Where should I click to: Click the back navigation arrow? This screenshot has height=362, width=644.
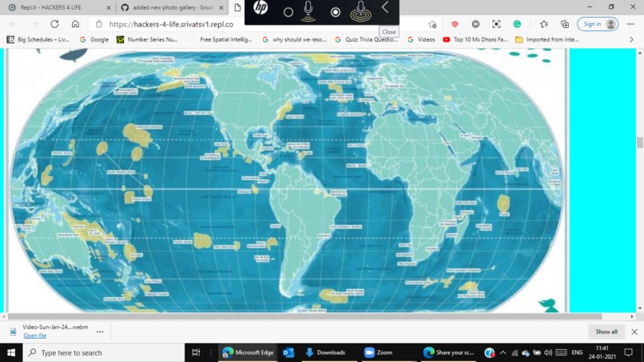pyautogui.click(x=13, y=24)
